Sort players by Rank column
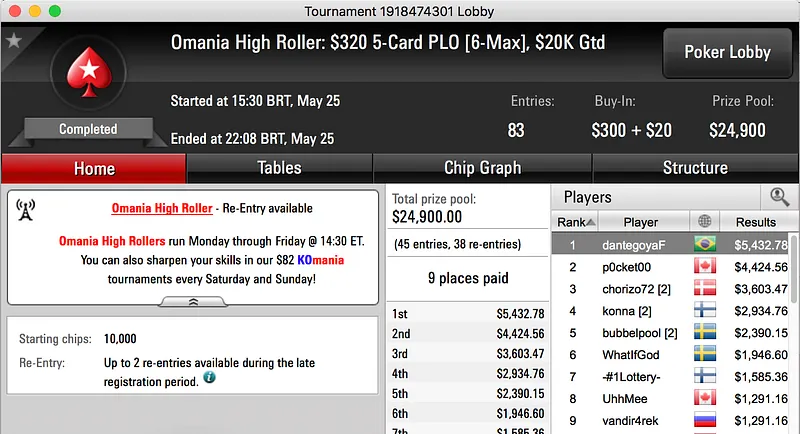This screenshot has width=800, height=434. (576, 222)
